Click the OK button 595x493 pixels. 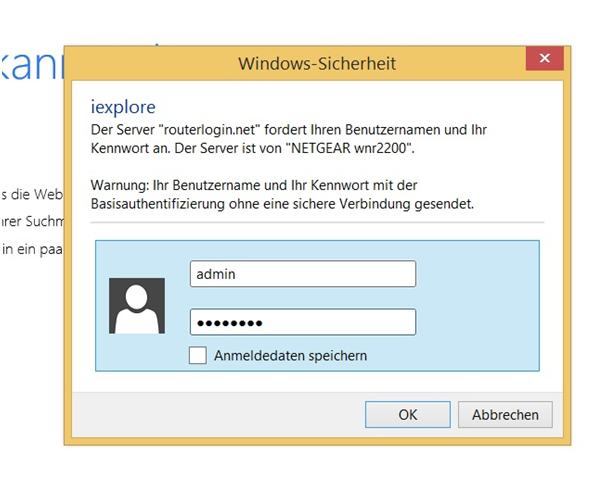(408, 414)
